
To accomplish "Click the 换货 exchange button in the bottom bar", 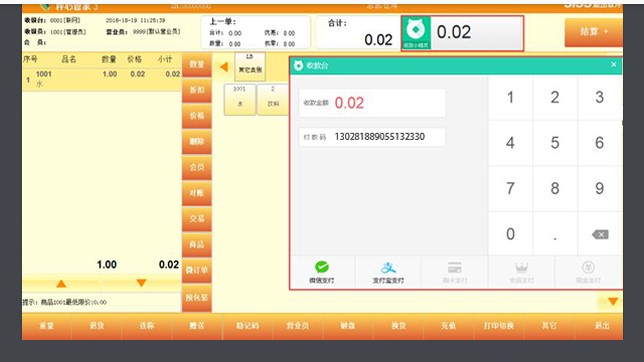I will coord(398,326).
